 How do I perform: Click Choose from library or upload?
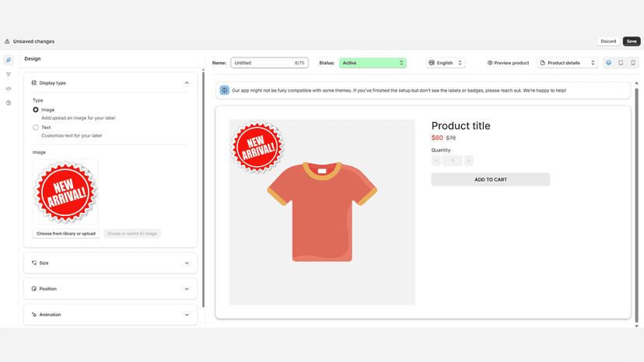click(65, 234)
